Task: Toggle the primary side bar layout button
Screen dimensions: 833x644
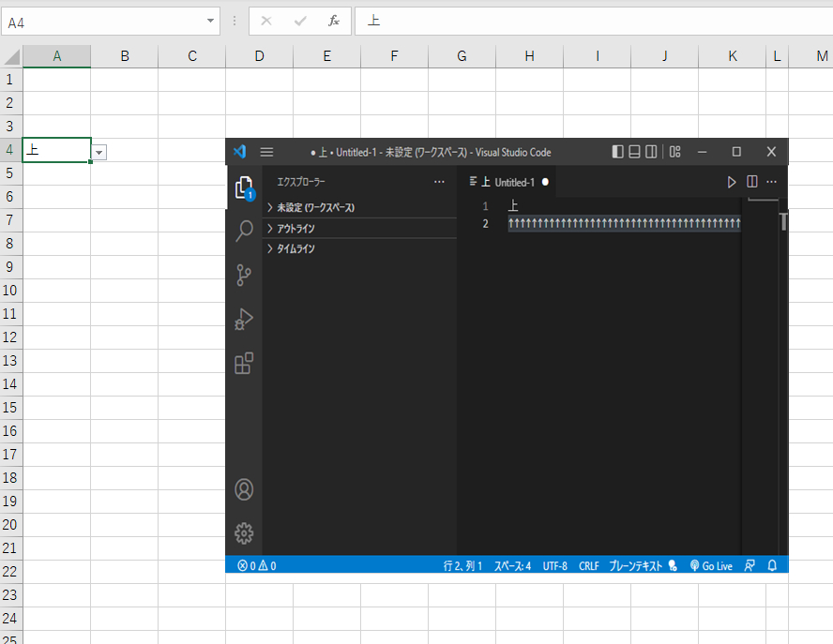Action: 617,152
